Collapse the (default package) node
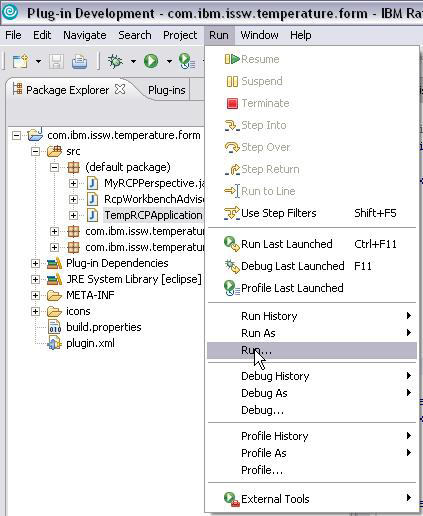The height and width of the screenshot is (516, 423). click(54, 167)
